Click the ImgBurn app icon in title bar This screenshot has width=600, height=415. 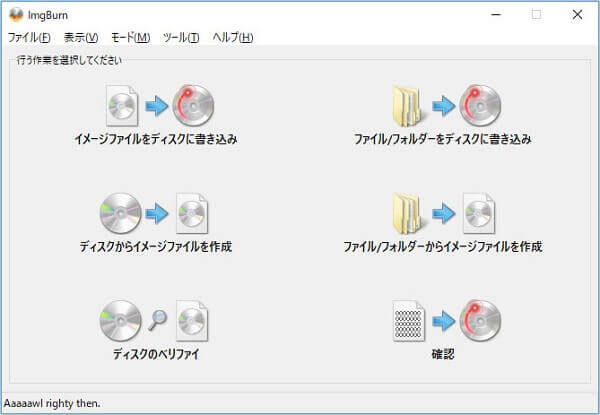pos(15,14)
